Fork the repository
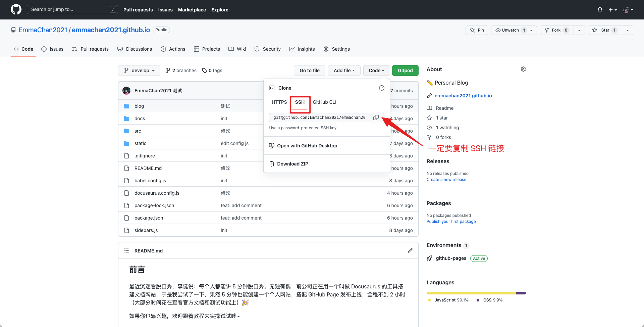The height and width of the screenshot is (327, 644). click(x=557, y=30)
